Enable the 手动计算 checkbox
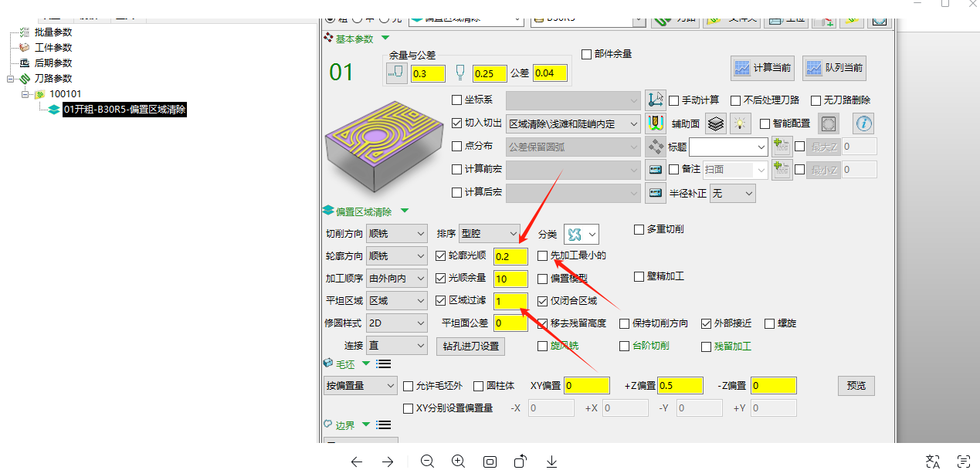 pos(673,100)
